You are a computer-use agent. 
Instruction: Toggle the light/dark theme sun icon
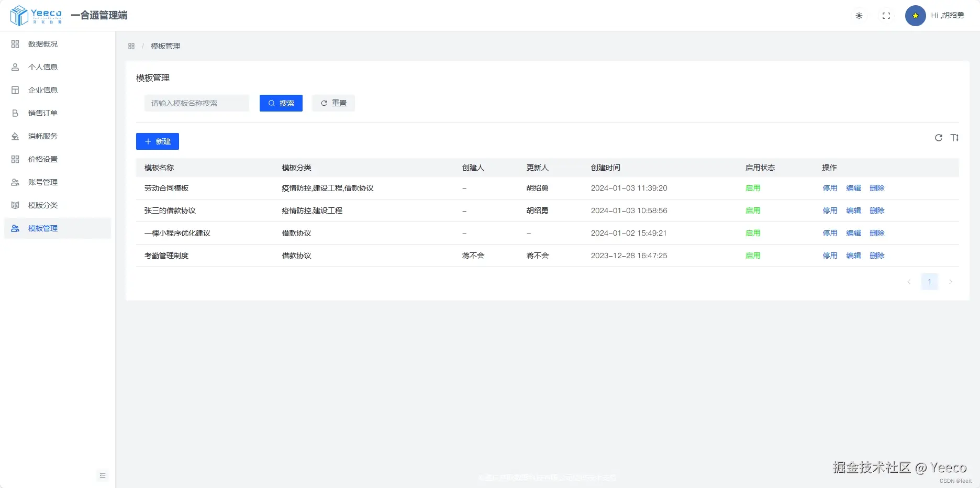(x=859, y=16)
